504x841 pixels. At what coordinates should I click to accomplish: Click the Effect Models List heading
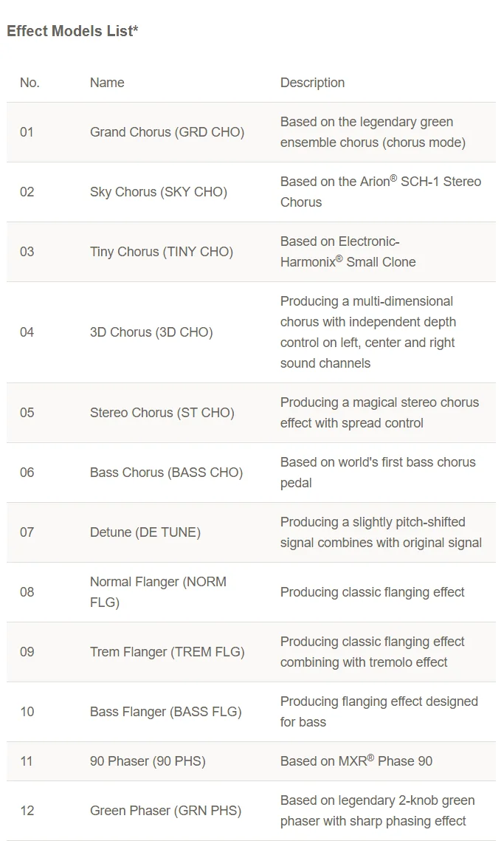72,31
